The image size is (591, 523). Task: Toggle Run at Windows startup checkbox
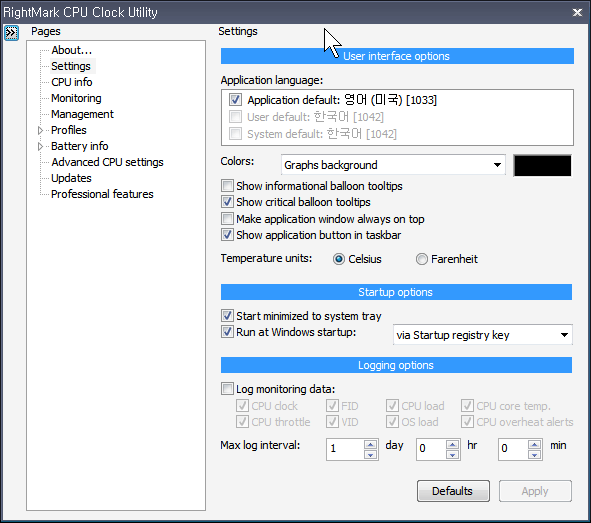point(227,332)
